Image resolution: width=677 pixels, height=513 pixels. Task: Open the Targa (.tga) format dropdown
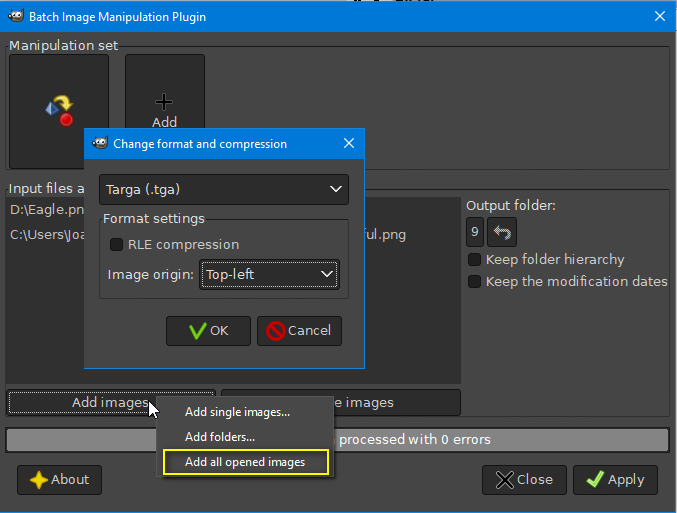pyautogui.click(x=224, y=189)
